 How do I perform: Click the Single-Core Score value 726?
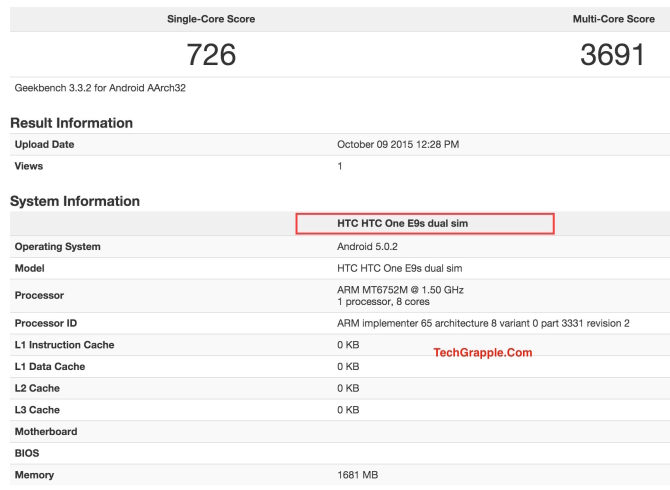click(x=211, y=54)
